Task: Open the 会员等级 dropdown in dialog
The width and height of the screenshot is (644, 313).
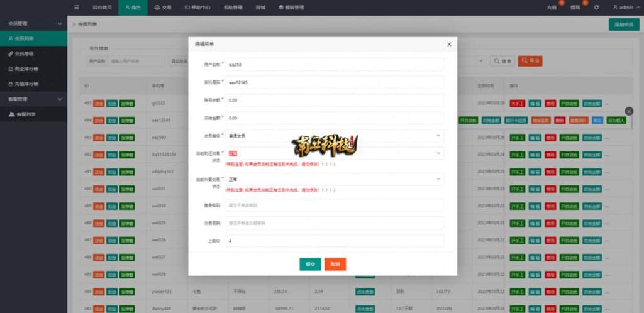Action: [x=335, y=135]
